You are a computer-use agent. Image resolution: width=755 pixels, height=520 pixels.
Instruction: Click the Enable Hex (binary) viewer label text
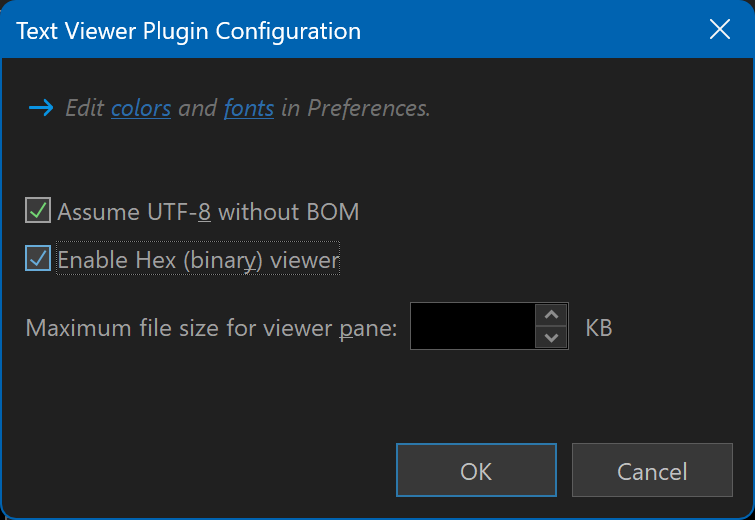tap(198, 260)
